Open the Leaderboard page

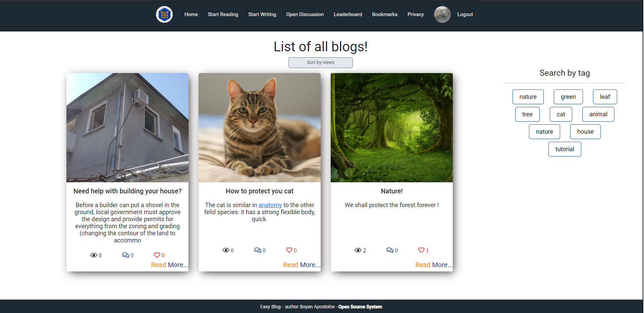[348, 14]
